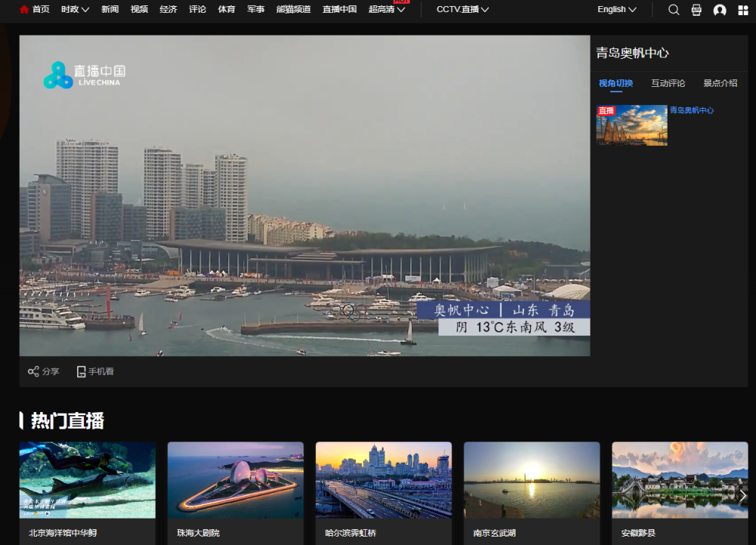This screenshot has width=756, height=545.
Task: Open 直播中国 in the top menu
Action: [x=339, y=9]
